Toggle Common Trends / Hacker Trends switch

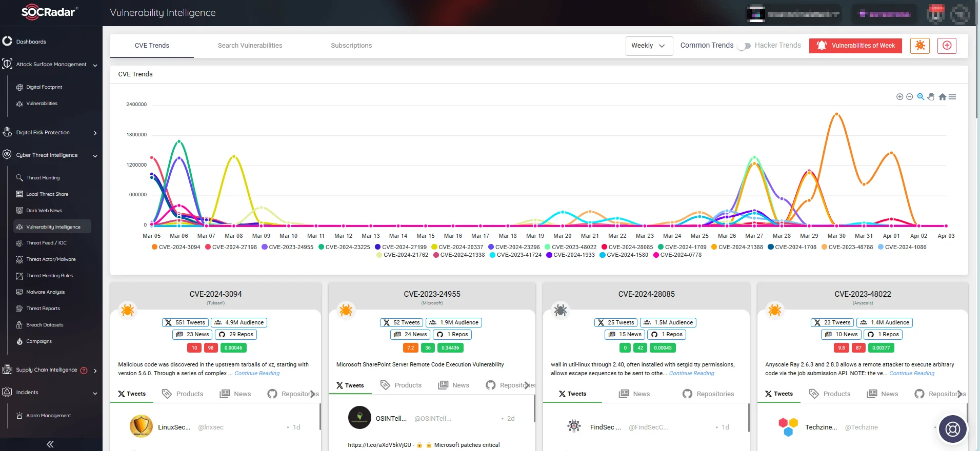744,46
